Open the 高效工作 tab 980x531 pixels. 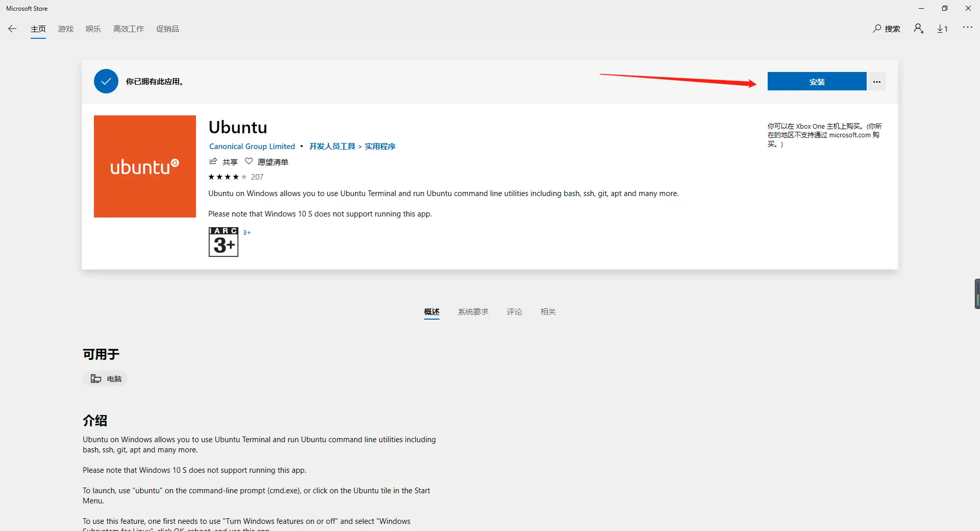click(x=129, y=29)
